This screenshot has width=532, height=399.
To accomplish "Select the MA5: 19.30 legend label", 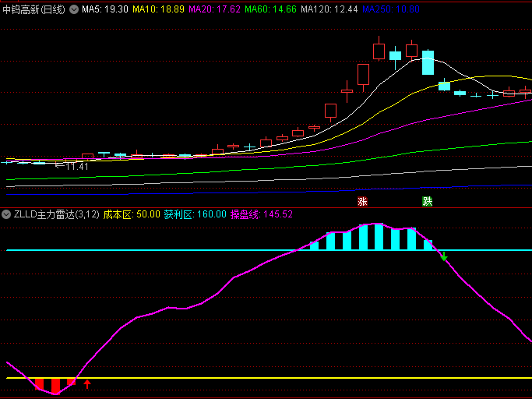I will pyautogui.click(x=105, y=9).
